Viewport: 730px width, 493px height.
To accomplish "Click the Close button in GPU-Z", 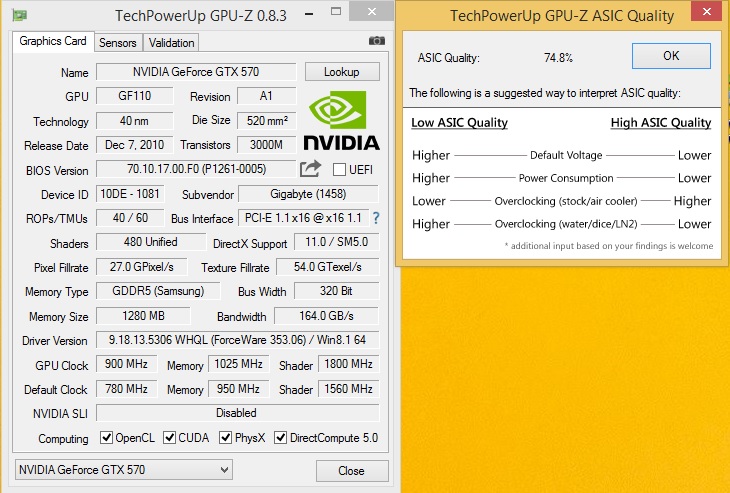I will click(352, 471).
